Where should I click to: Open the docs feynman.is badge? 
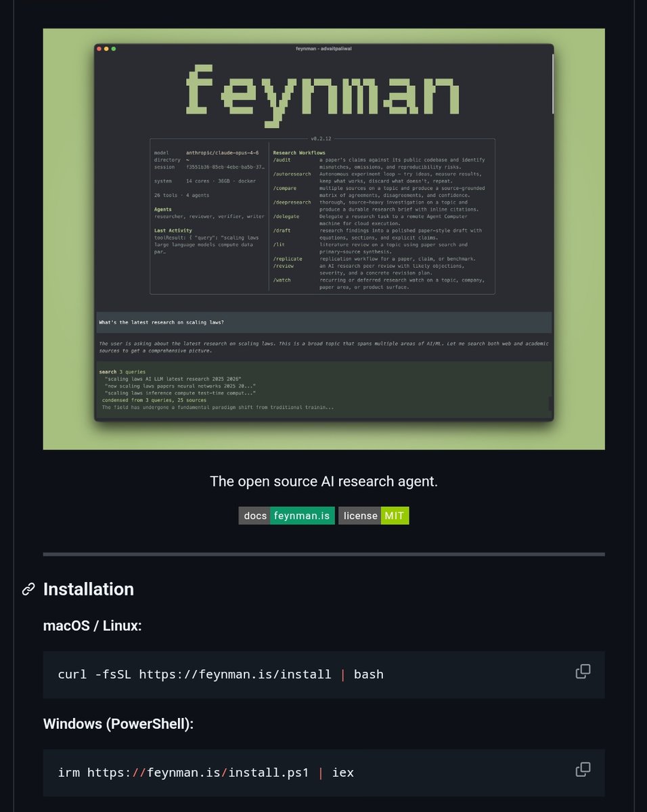click(286, 516)
